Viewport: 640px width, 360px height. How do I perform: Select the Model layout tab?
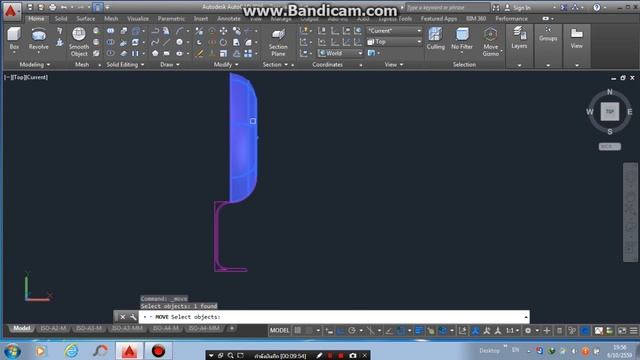(22, 328)
